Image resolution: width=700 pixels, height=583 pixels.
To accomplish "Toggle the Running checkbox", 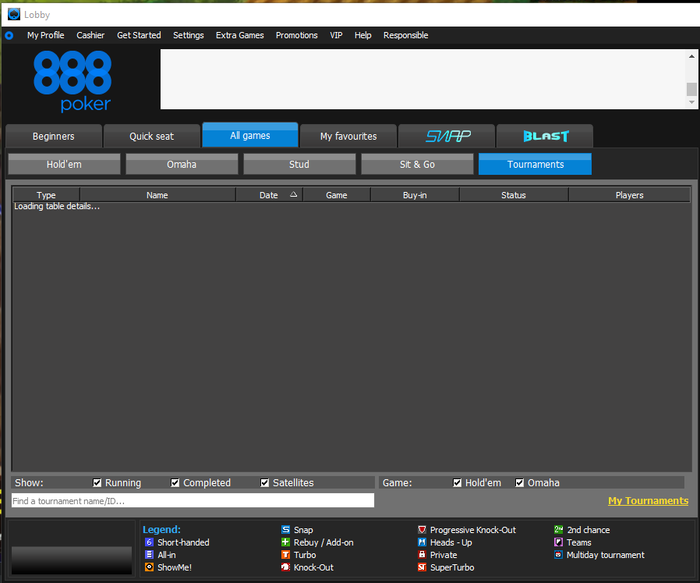I will (97, 483).
